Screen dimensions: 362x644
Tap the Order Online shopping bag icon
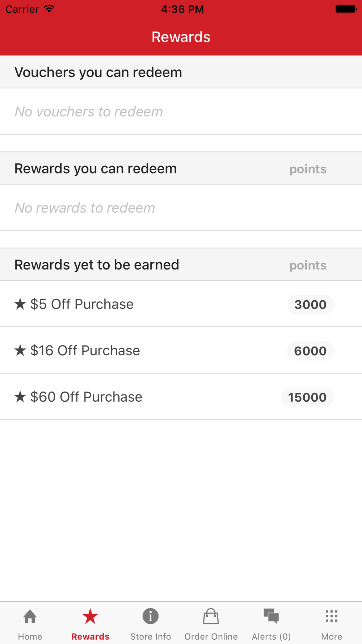pos(211,616)
